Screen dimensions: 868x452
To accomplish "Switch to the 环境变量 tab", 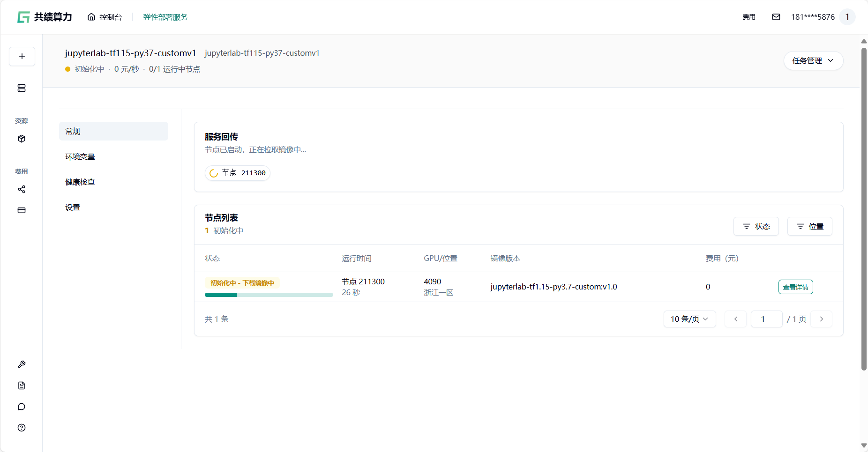I will (x=80, y=156).
